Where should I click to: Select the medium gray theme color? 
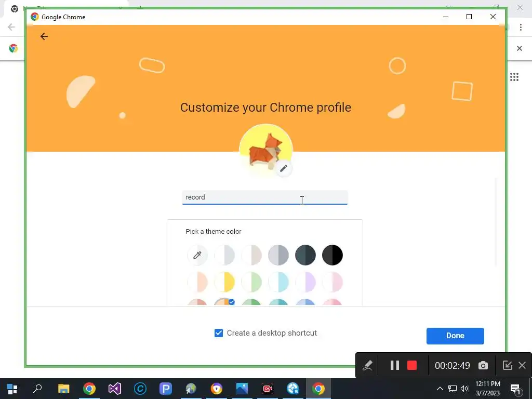tap(278, 255)
